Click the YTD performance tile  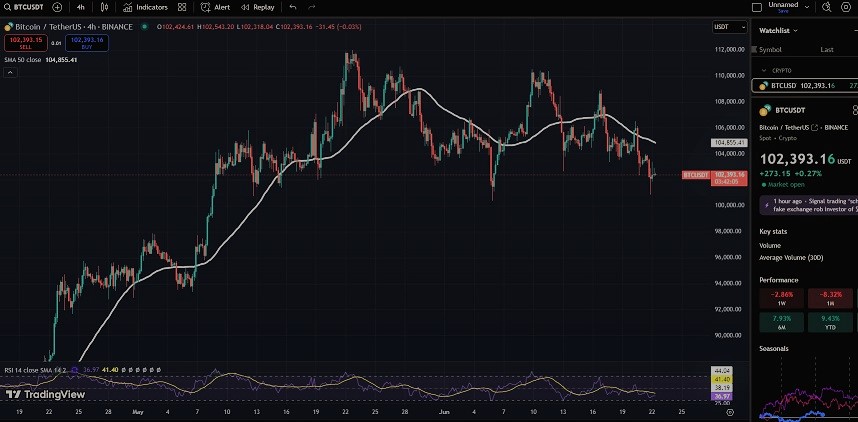pyautogui.click(x=830, y=322)
